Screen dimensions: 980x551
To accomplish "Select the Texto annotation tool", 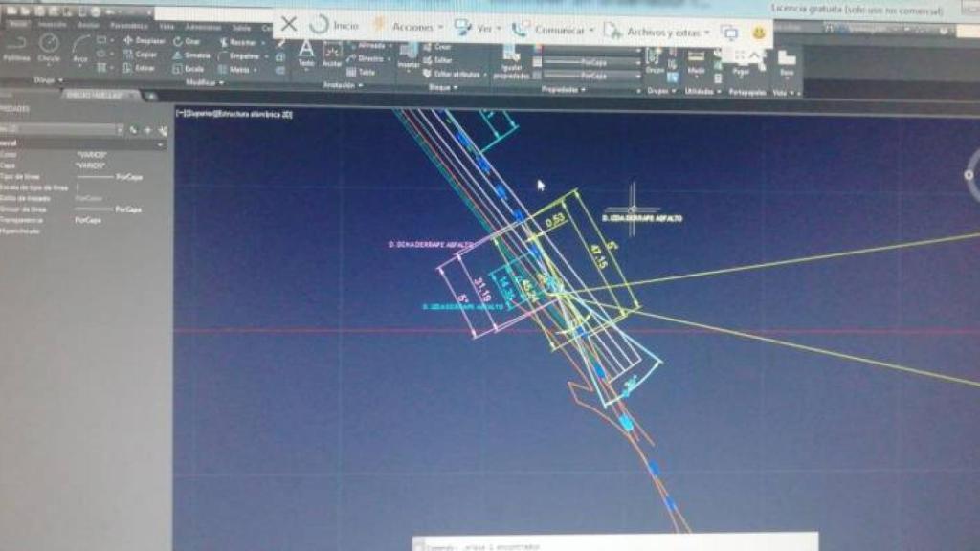I will tap(306, 53).
